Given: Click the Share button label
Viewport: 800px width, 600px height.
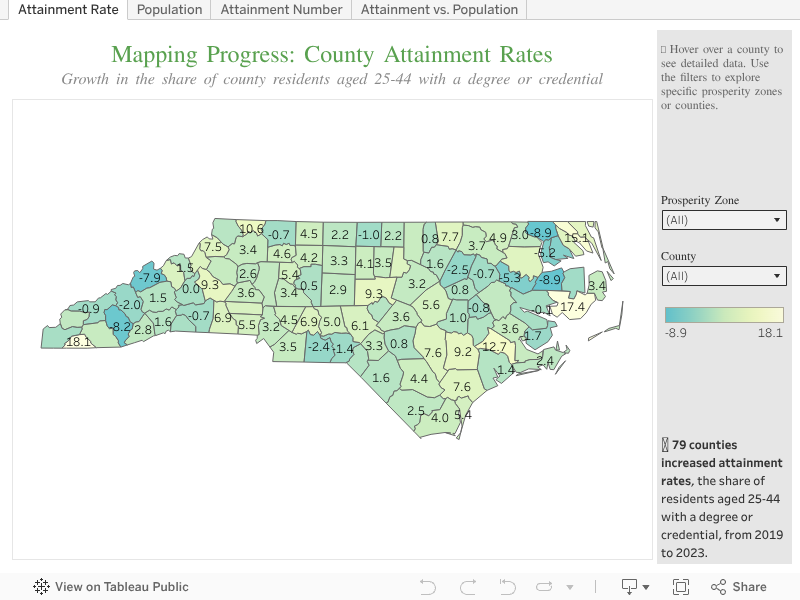Looking at the screenshot, I should click(x=749, y=587).
